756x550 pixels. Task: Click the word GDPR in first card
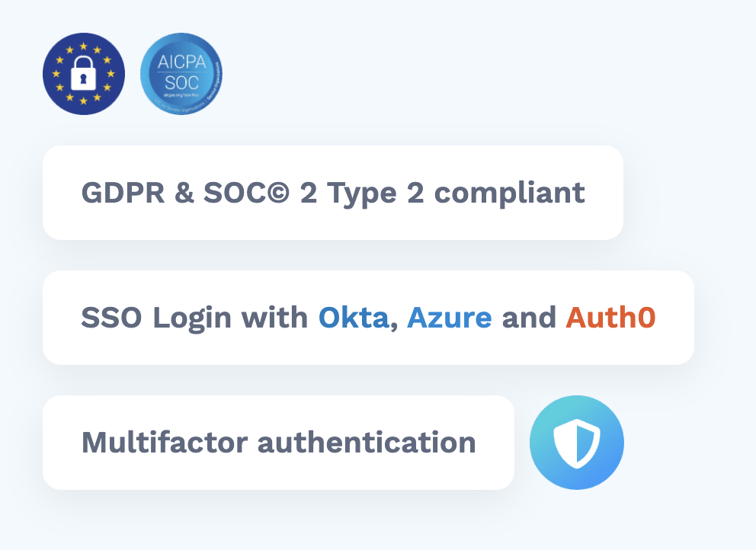click(x=123, y=193)
